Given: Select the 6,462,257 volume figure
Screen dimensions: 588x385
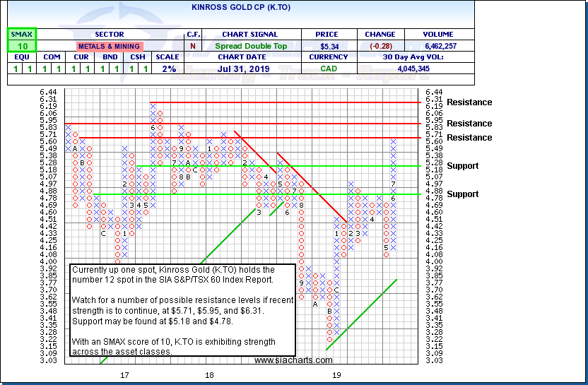Looking at the screenshot, I should point(433,46).
